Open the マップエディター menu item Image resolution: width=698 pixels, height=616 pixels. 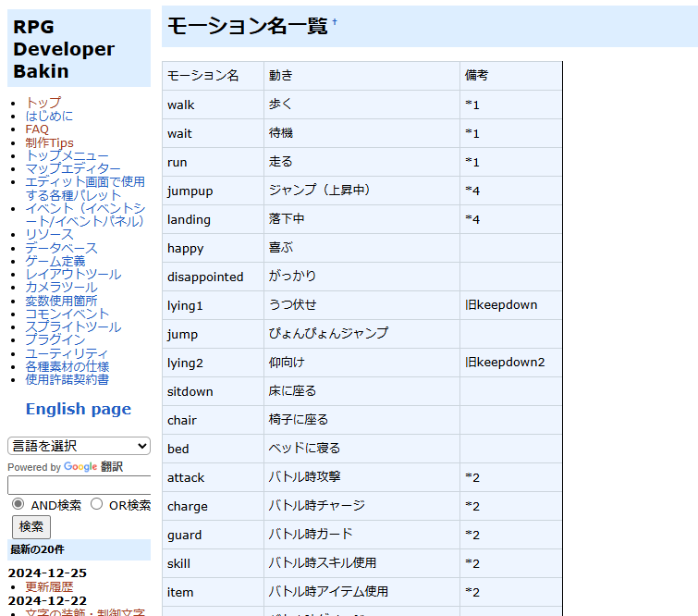(73, 168)
